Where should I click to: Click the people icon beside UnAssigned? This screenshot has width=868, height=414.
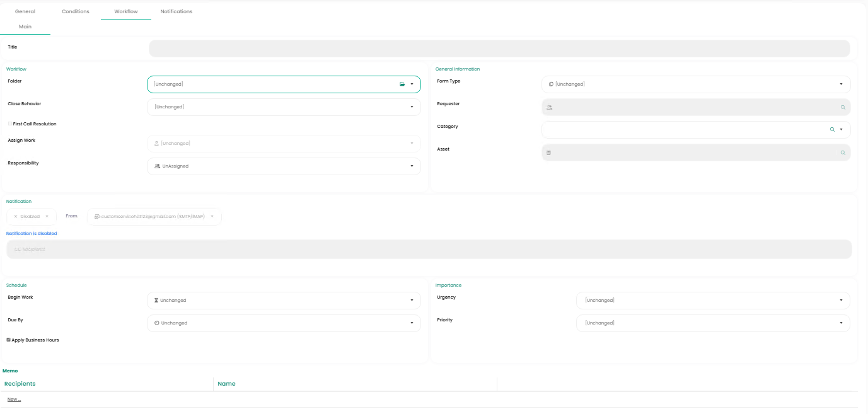click(x=157, y=166)
